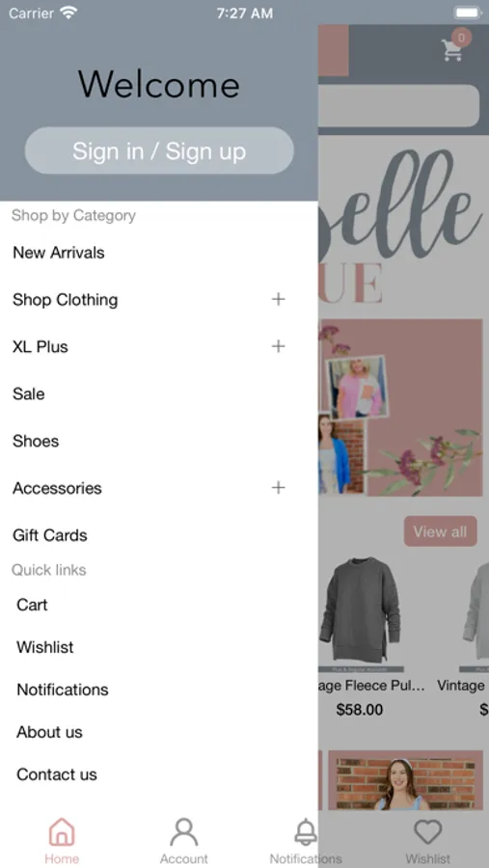The height and width of the screenshot is (868, 489).
Task: Open About us link
Action: coord(49,732)
